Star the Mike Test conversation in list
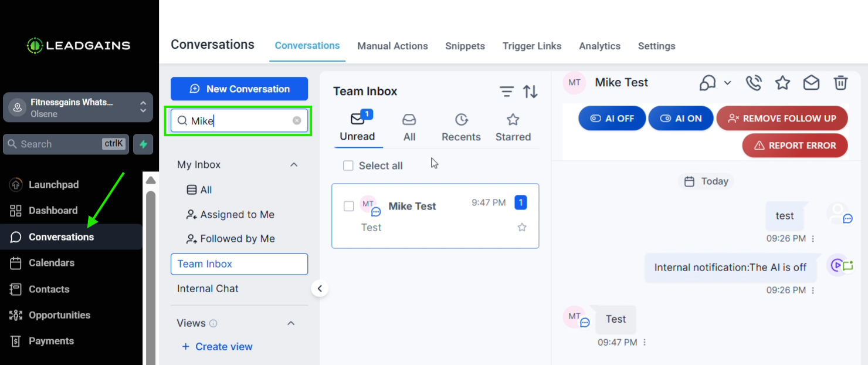 click(x=522, y=227)
